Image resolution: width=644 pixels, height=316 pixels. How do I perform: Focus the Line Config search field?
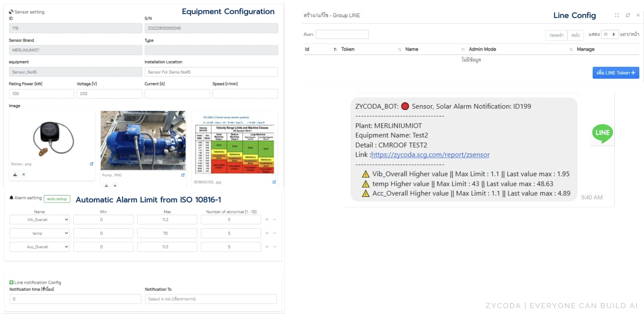point(342,34)
